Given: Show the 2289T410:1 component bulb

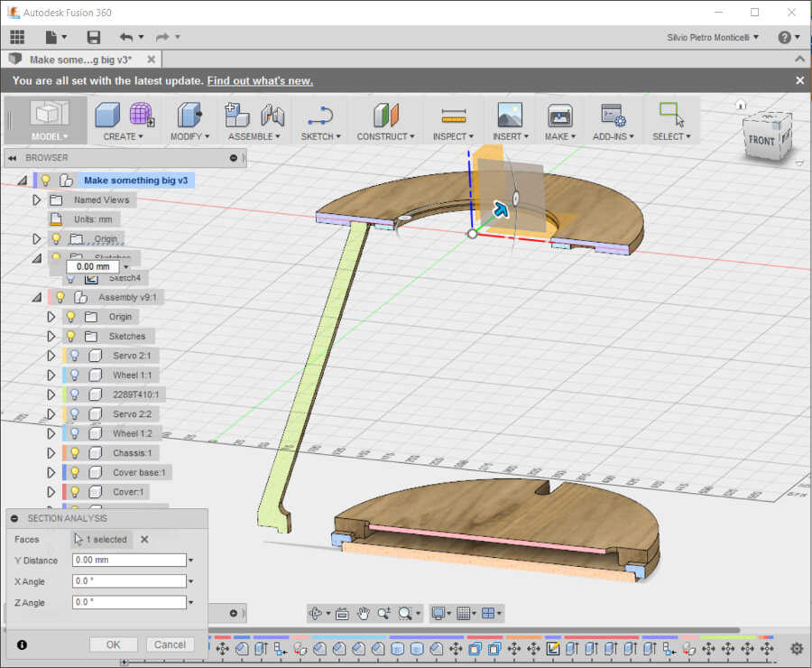Looking at the screenshot, I should [75, 394].
